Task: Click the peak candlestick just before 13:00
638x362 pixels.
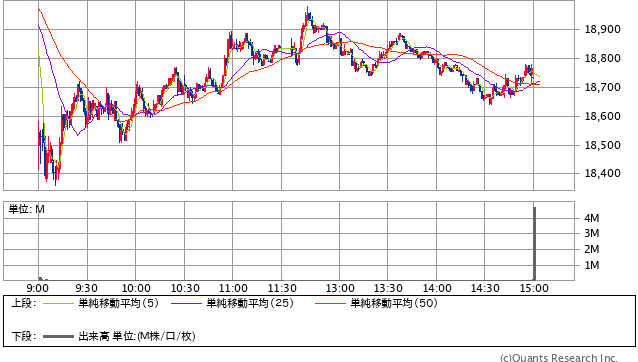Action: click(x=308, y=14)
